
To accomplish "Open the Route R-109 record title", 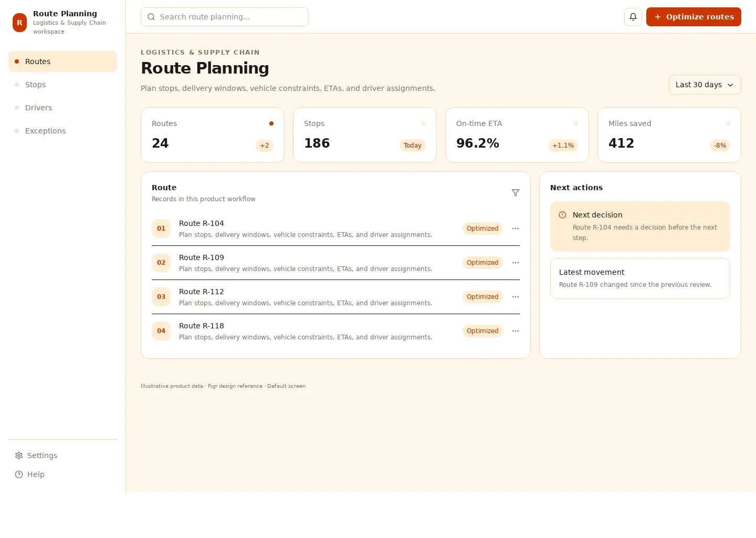I will 202,257.
